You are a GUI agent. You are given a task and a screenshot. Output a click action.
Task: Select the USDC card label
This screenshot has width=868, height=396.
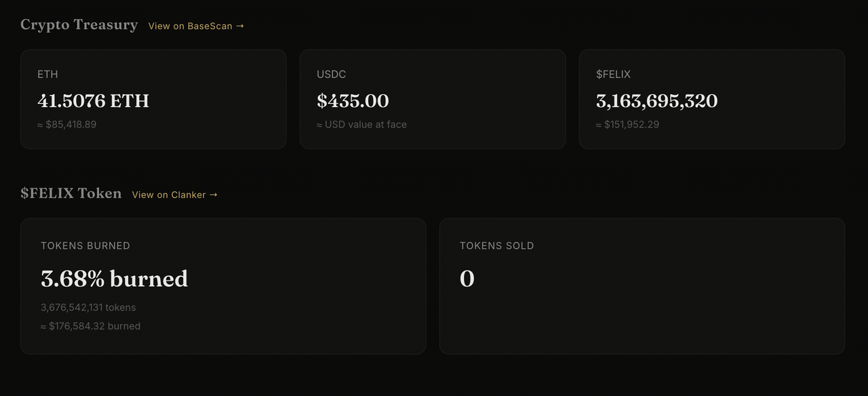click(x=331, y=74)
